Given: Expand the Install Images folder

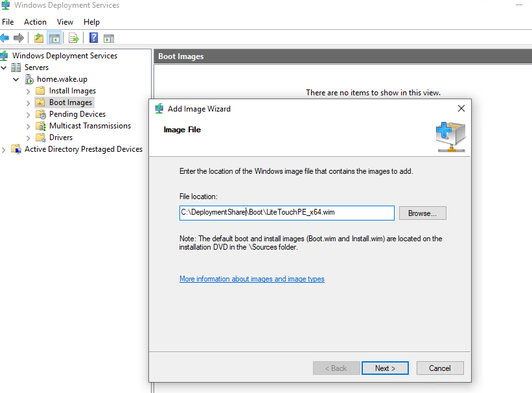Looking at the screenshot, I should 29,91.
